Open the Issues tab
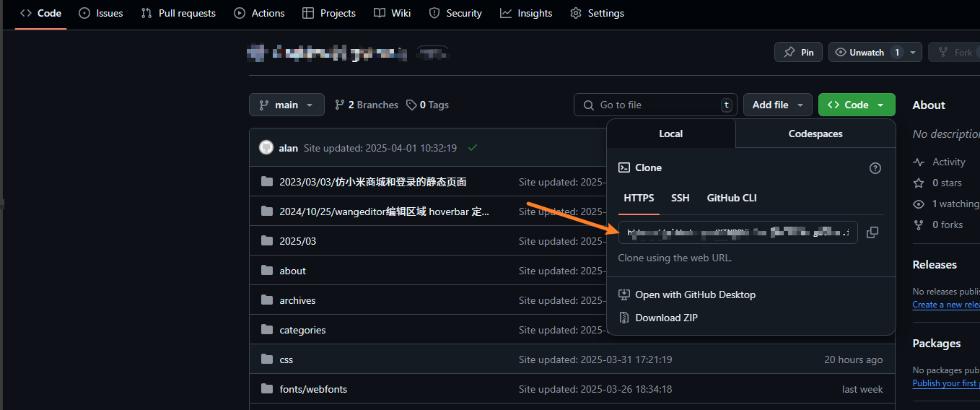980x410 pixels. click(100, 13)
